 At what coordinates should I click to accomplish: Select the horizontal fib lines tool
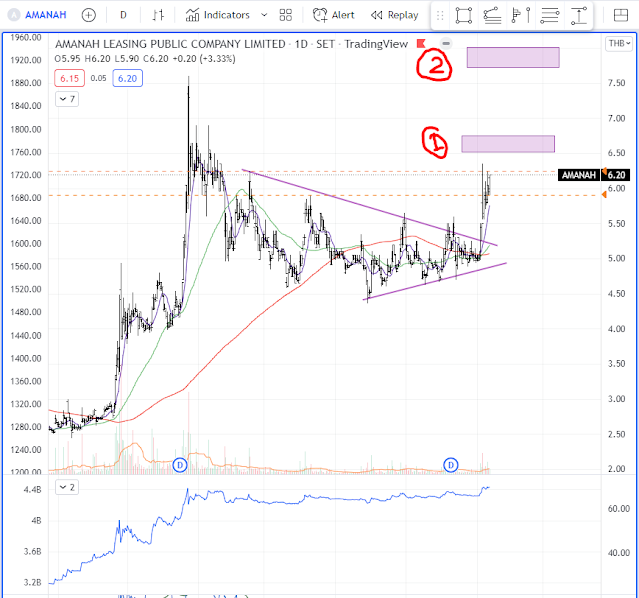point(549,15)
